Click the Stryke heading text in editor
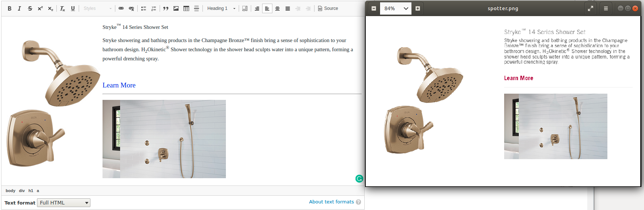644x210 pixels. point(135,27)
